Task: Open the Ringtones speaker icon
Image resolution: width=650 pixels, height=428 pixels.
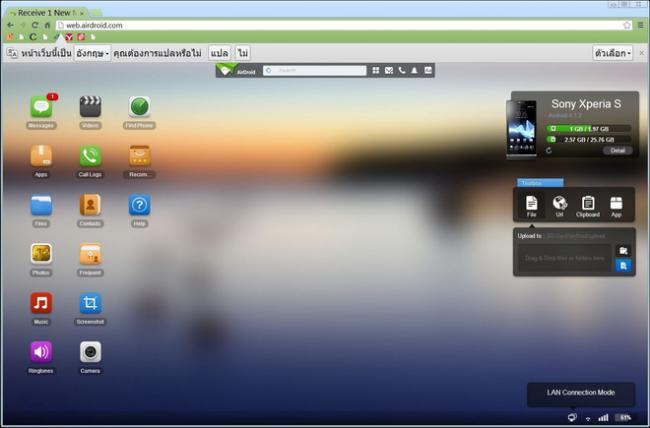Action: [x=41, y=352]
